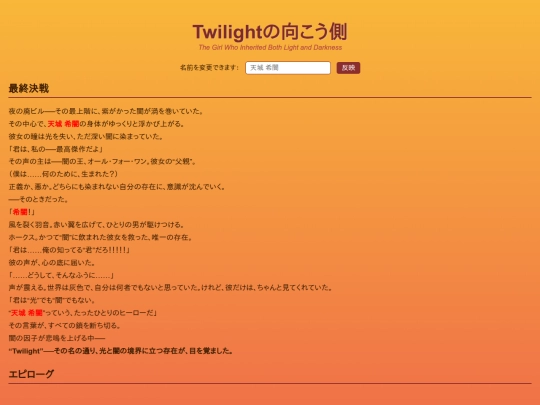The width and height of the screenshot is (540, 405).
Task: Click the line その言葉が、すべての鎖を断ち切る。
Action: click(x=65, y=325)
